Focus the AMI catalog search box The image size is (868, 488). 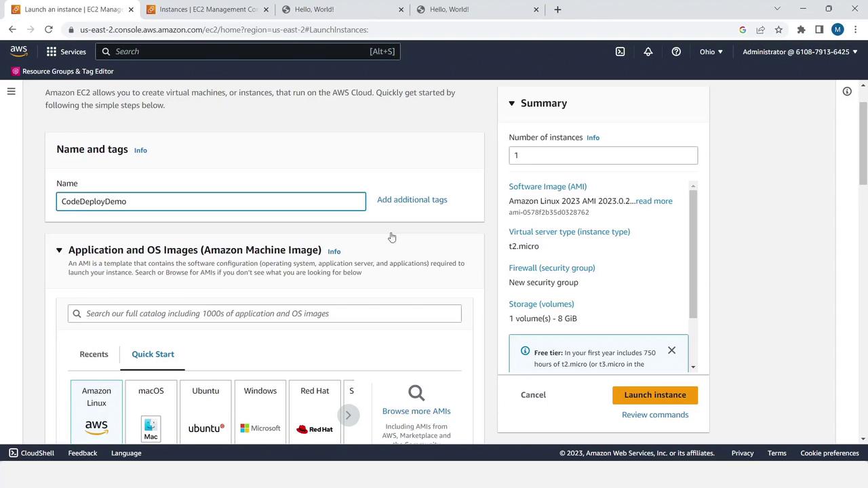click(x=264, y=314)
